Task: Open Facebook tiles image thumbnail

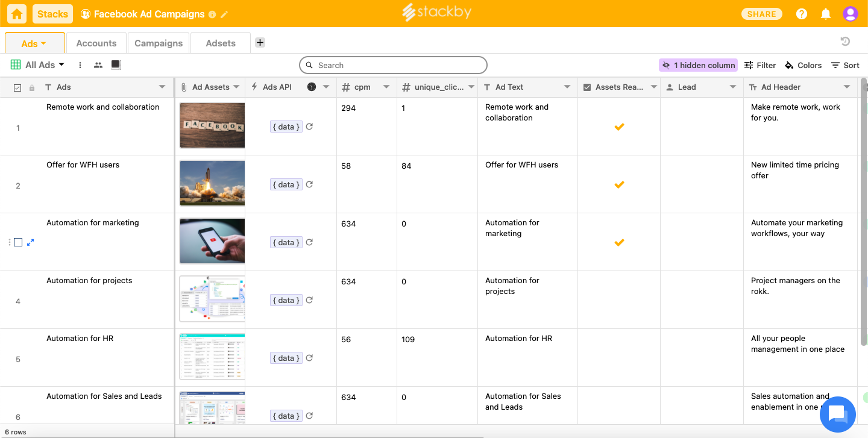Action: [x=212, y=125]
